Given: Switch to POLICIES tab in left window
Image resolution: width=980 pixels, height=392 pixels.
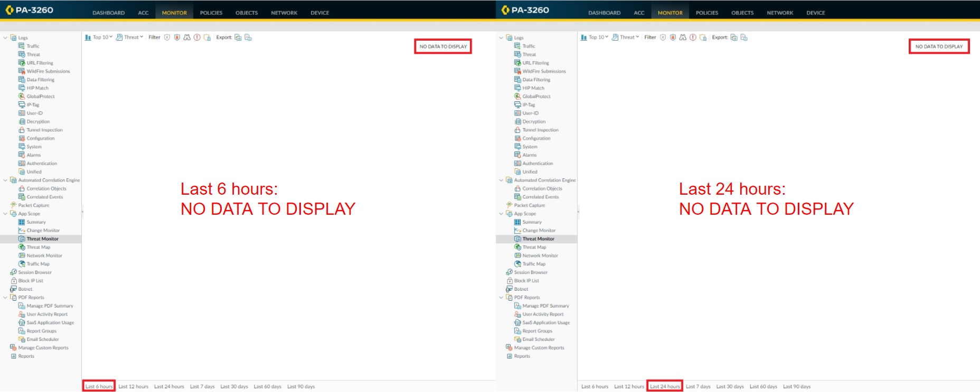Looking at the screenshot, I should [211, 13].
